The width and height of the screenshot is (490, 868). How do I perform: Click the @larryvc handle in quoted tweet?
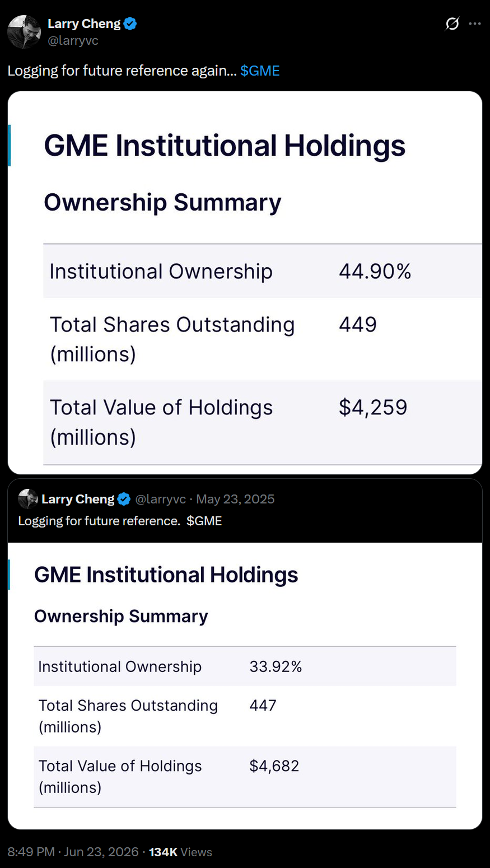[x=161, y=499]
